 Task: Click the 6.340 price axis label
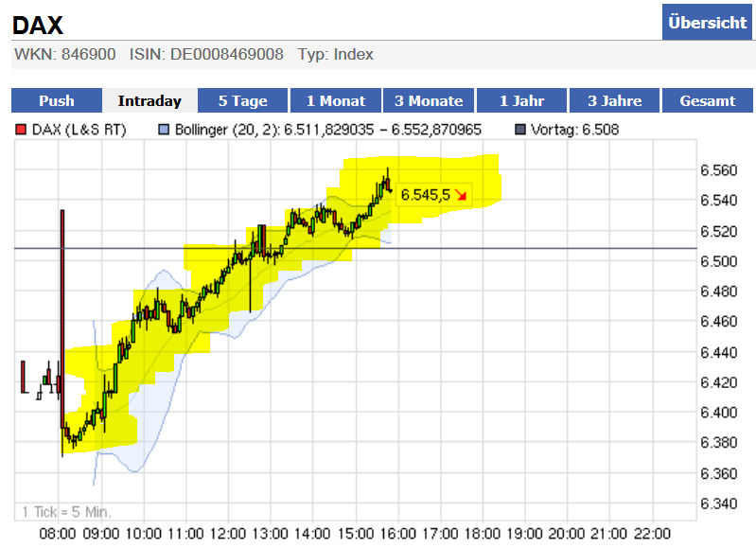719,504
